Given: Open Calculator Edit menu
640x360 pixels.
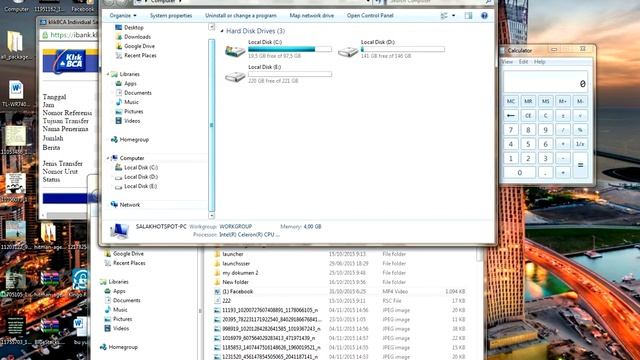Looking at the screenshot, I should (524, 62).
